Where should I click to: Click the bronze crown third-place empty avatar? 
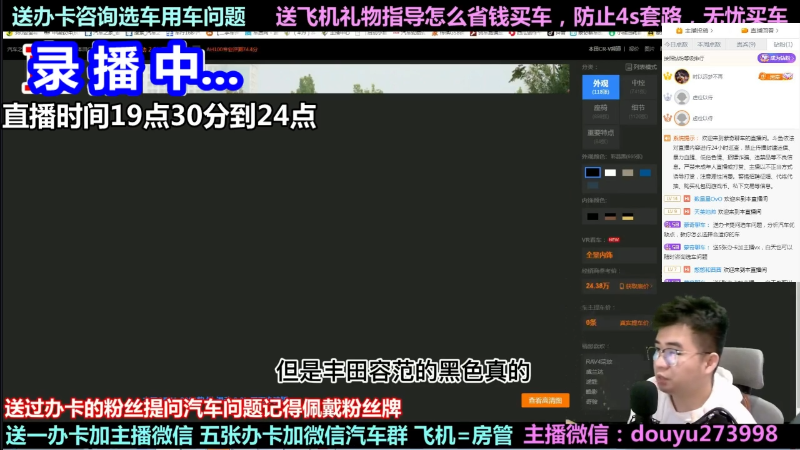click(x=682, y=118)
